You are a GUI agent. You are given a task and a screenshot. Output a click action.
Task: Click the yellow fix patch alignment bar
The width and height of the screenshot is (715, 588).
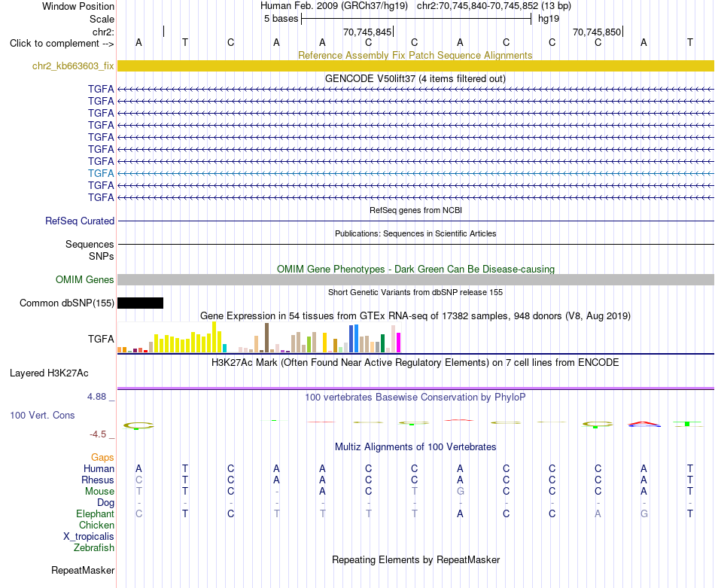pyautogui.click(x=415, y=66)
